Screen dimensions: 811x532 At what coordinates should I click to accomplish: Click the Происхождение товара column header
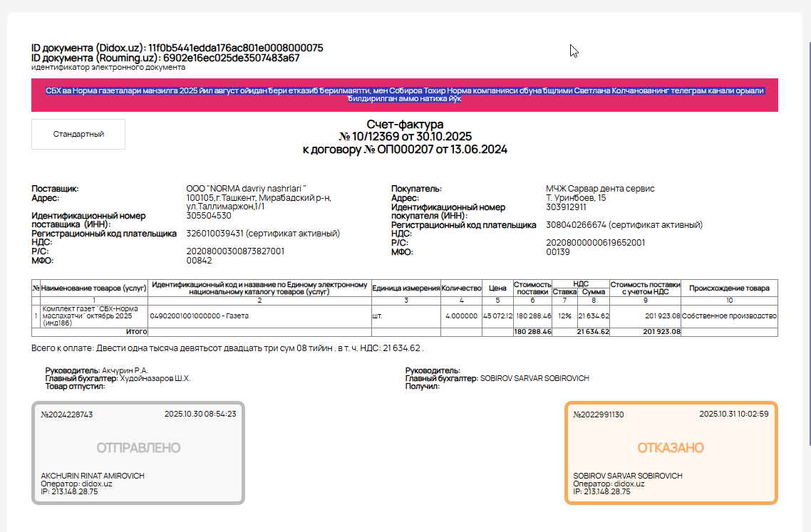point(729,288)
